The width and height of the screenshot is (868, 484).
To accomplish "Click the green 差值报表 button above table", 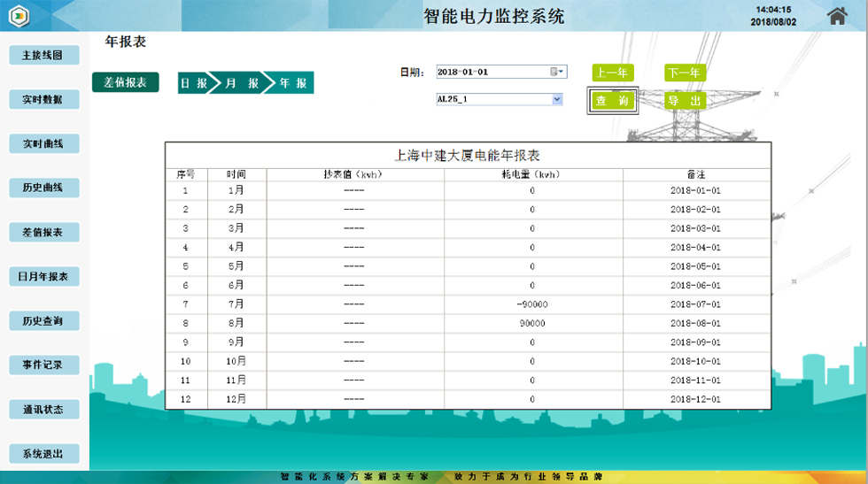I will coord(125,82).
